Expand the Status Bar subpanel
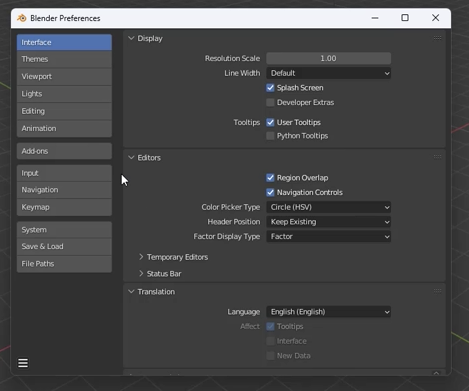 pos(141,273)
